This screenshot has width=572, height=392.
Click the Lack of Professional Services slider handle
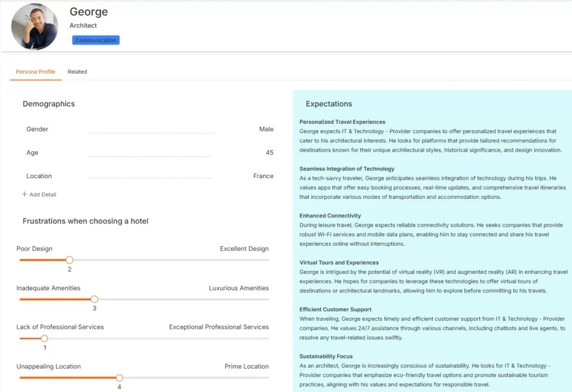44,338
